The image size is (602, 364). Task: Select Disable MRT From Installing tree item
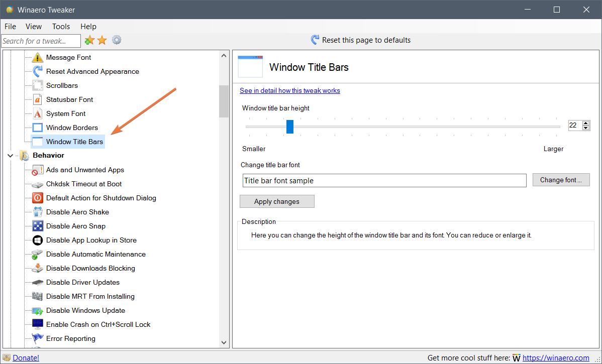click(x=90, y=297)
